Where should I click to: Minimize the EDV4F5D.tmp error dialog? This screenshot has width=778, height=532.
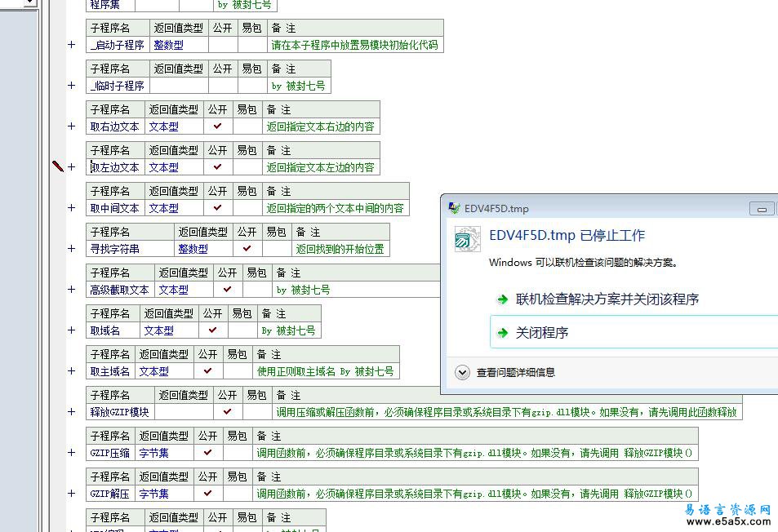tap(762, 209)
